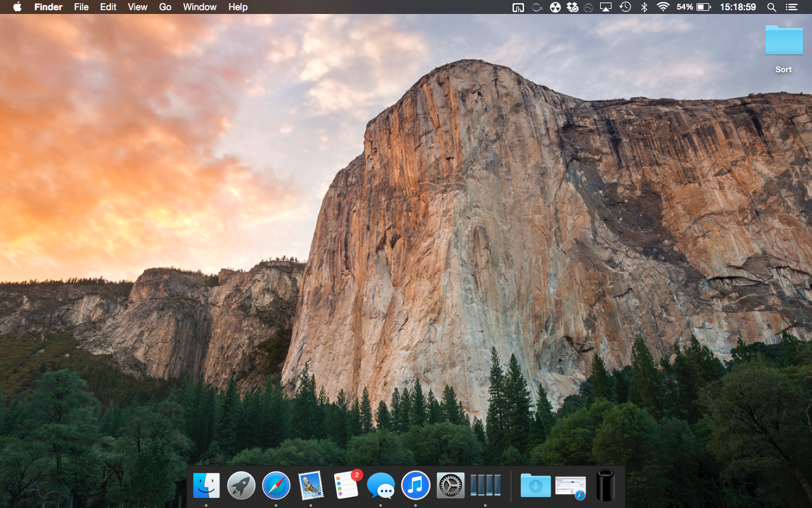Open the Safari web page shortcut in Dock

[570, 486]
